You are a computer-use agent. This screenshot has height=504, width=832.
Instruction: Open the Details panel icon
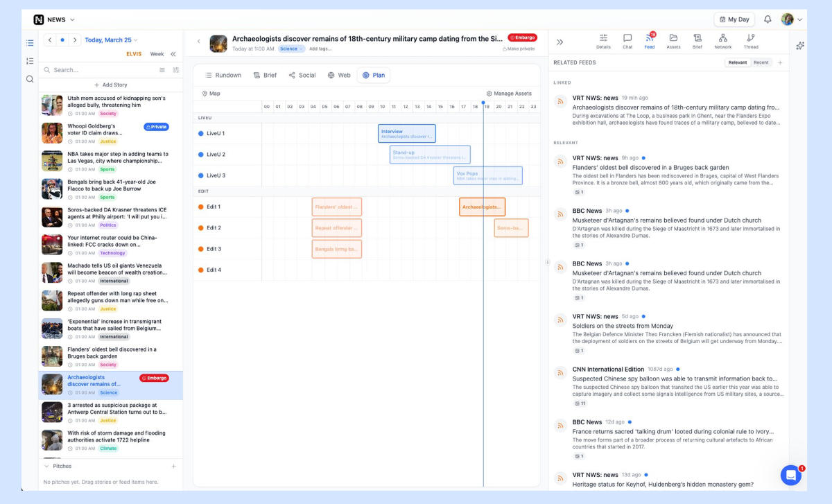[x=603, y=42]
